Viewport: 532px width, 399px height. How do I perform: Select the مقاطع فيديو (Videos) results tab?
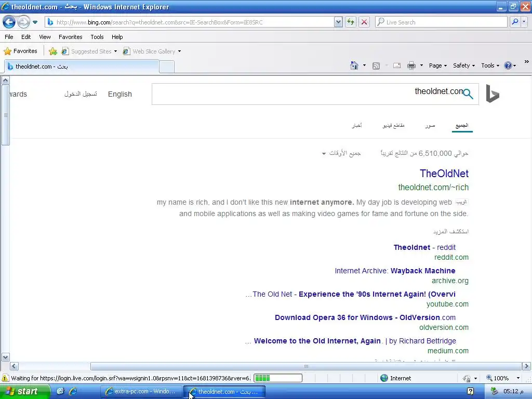pyautogui.click(x=394, y=126)
